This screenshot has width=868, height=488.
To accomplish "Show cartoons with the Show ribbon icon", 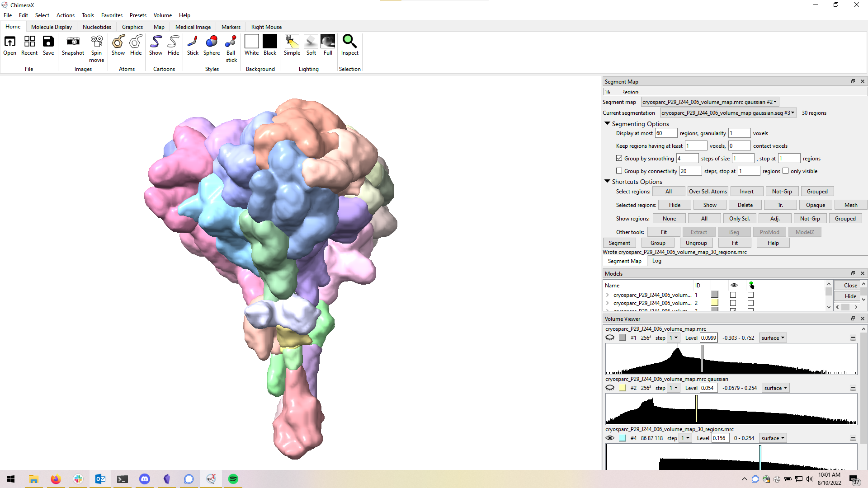I will [156, 42].
